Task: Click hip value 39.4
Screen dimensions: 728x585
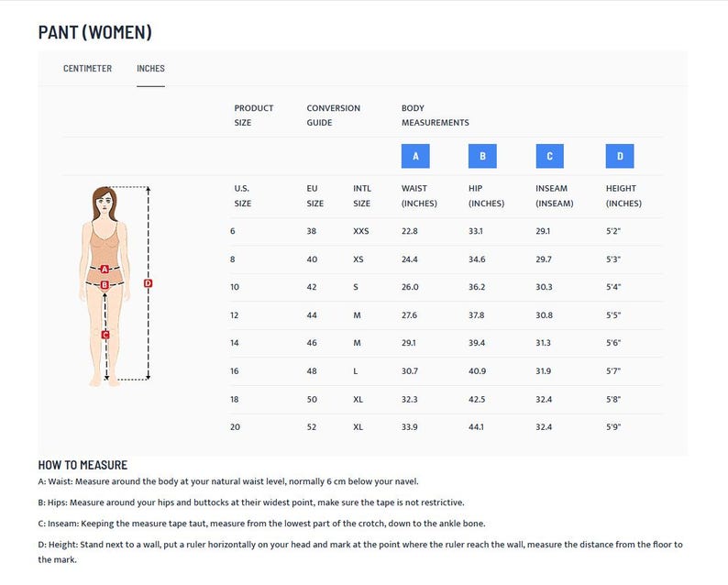Action: (477, 343)
